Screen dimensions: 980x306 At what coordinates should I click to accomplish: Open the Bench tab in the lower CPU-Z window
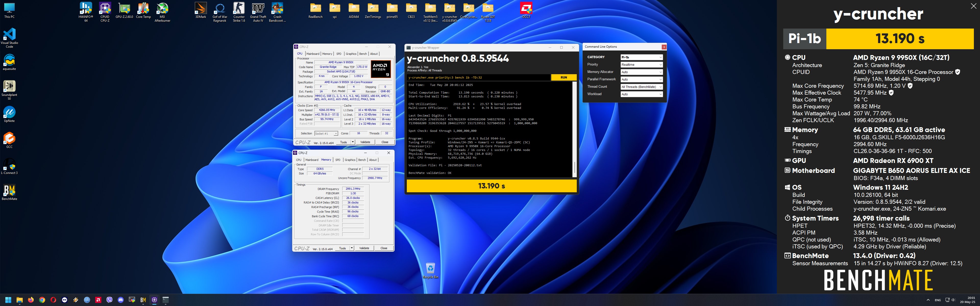point(362,160)
